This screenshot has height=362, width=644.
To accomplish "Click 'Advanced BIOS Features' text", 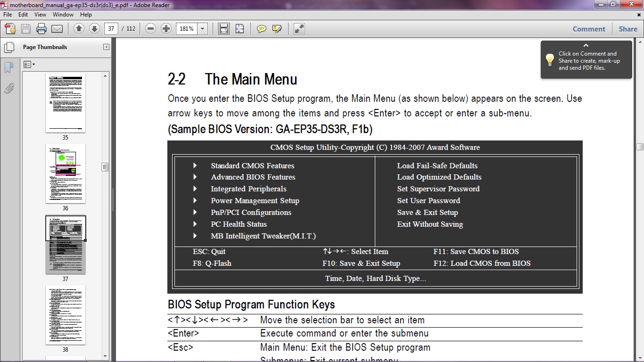I will click(x=253, y=177).
